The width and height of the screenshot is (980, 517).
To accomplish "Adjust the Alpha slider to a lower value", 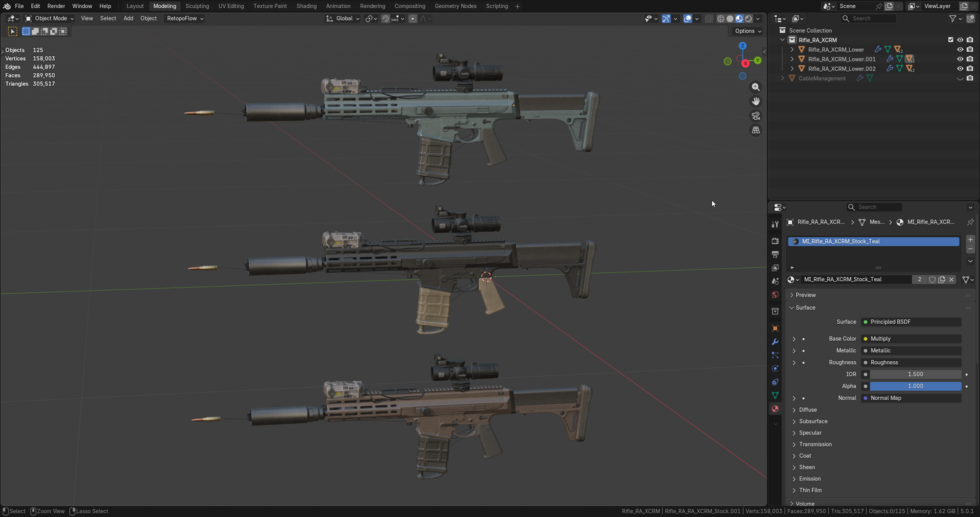I will [882, 386].
